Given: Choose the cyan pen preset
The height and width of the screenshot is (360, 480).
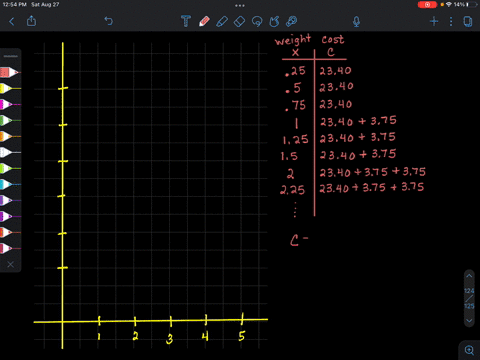Looking at the screenshot, I should point(10,184).
